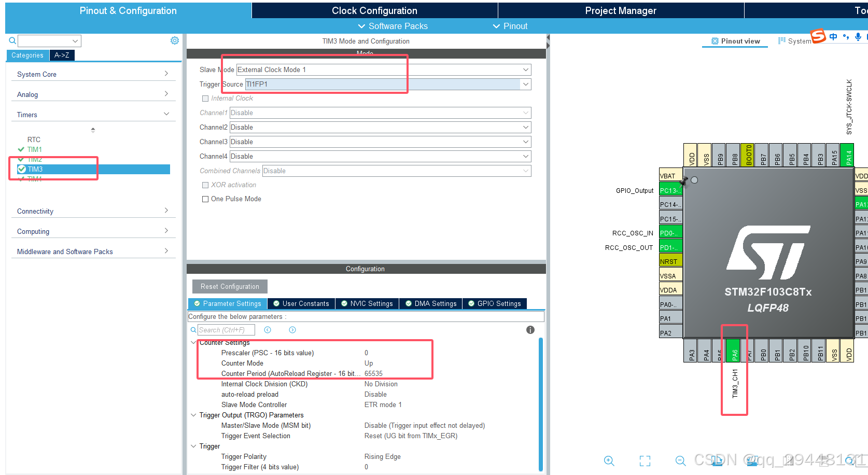This screenshot has width=868, height=475.
Task: Toggle the XOR activation checkbox
Action: (x=205, y=185)
